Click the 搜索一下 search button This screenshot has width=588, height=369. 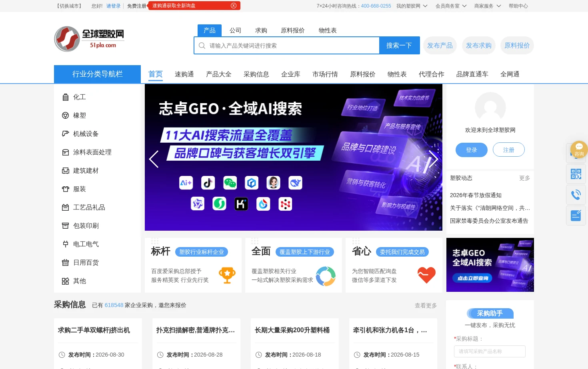tap(399, 46)
